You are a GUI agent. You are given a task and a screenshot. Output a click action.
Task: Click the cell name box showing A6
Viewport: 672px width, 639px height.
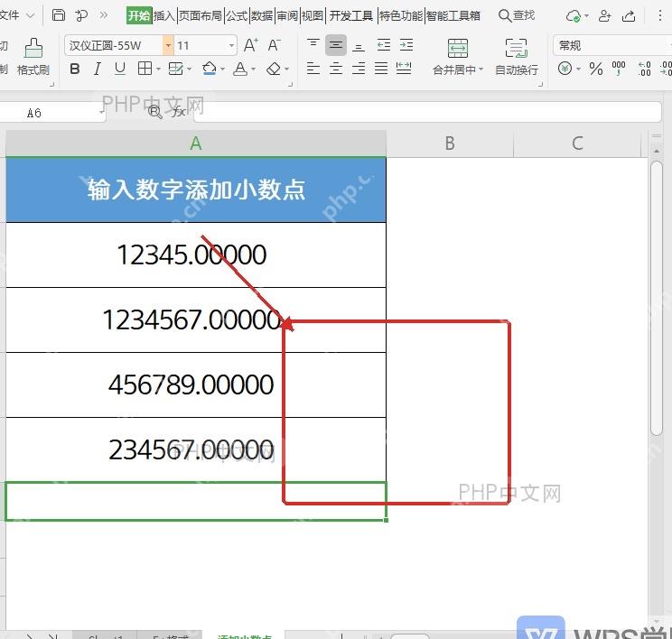(51, 113)
